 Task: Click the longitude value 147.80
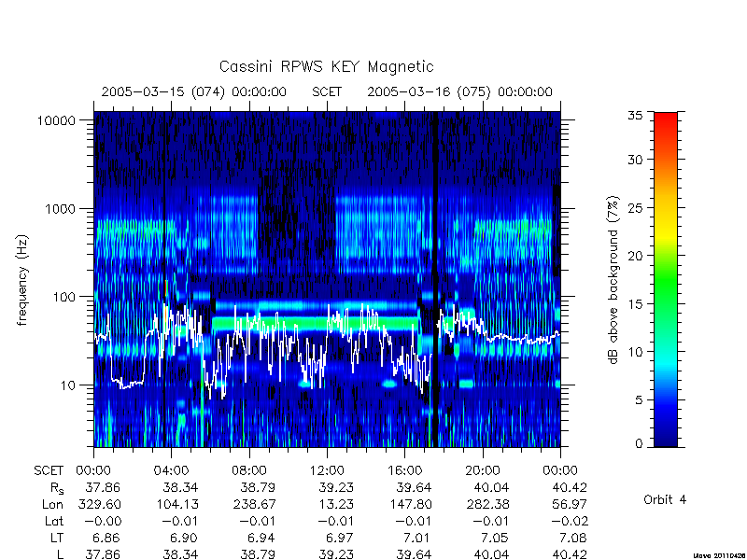410,504
